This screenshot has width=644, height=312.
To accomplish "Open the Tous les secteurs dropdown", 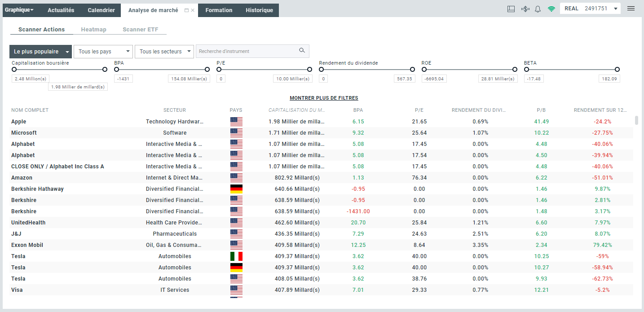I will (x=164, y=52).
